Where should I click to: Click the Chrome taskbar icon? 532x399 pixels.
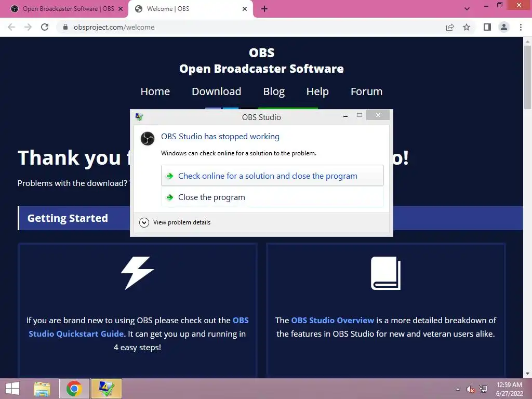(74, 389)
